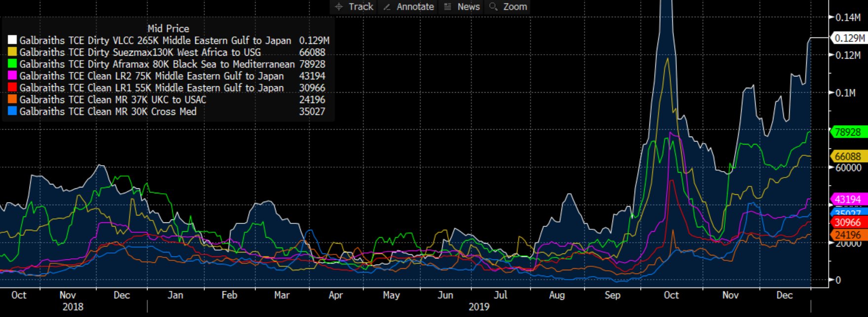Image resolution: width=868 pixels, height=317 pixels.
Task: Click the Annotate pencil icon
Action: (x=387, y=7)
